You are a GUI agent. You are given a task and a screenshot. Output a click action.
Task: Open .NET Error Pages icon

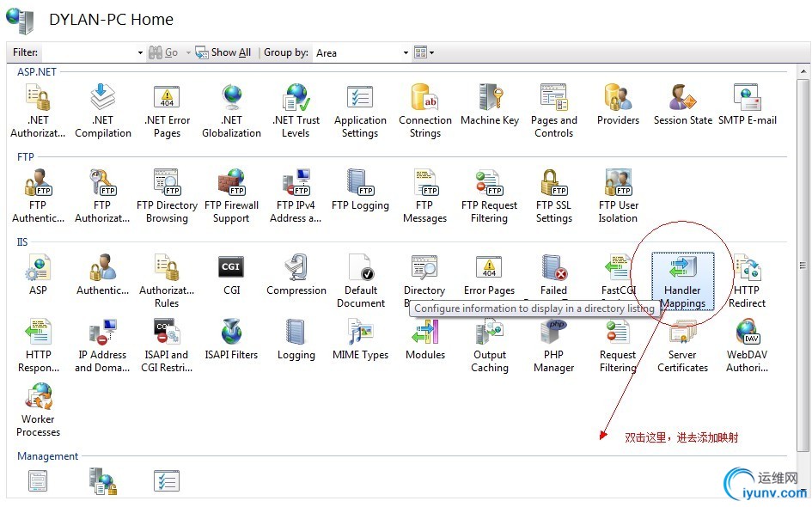click(167, 112)
